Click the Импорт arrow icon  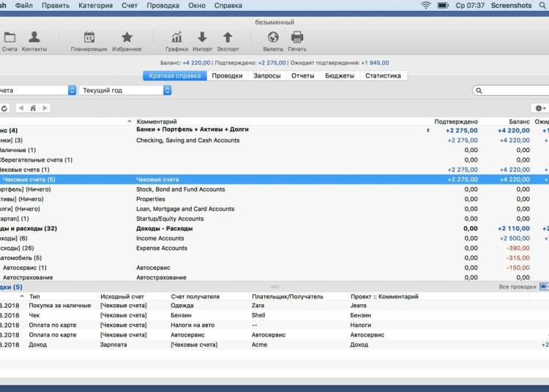click(x=202, y=37)
